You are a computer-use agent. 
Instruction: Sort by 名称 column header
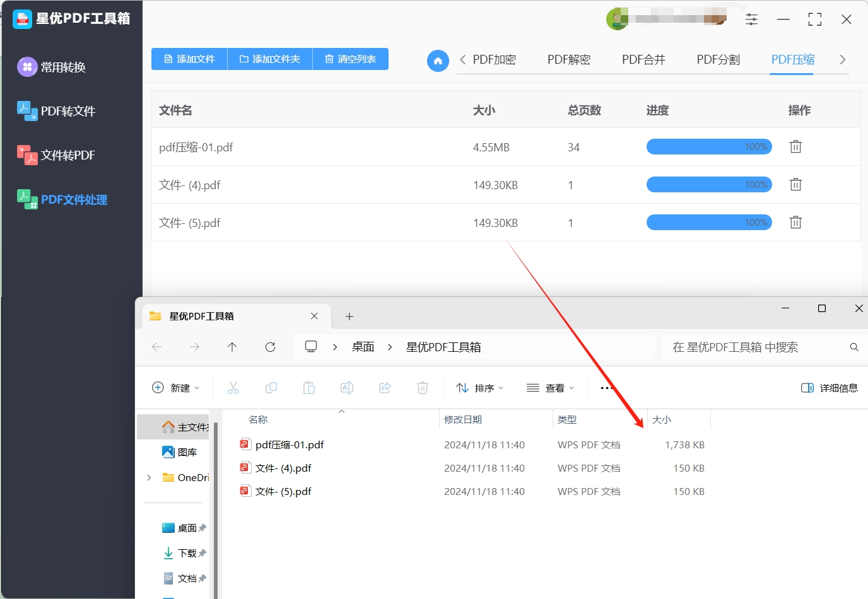258,419
